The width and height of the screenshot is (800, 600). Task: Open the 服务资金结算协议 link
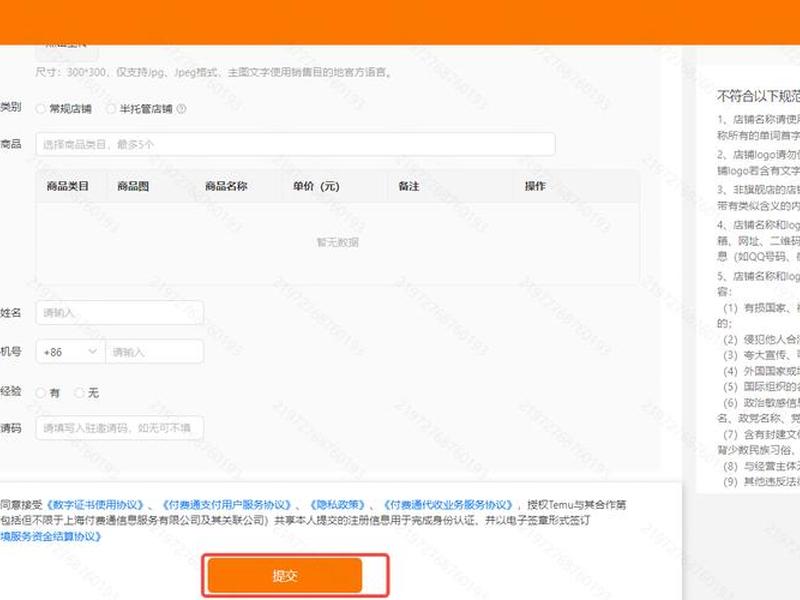click(x=51, y=536)
